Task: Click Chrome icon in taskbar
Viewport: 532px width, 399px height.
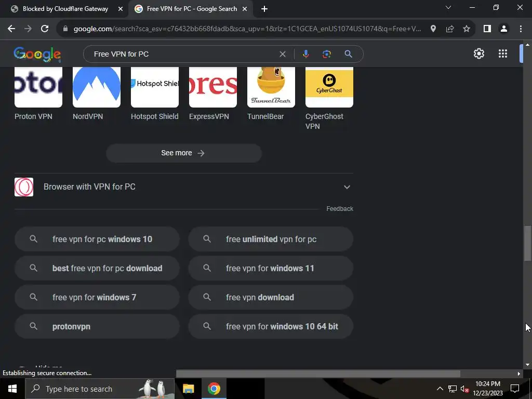Action: point(214,389)
